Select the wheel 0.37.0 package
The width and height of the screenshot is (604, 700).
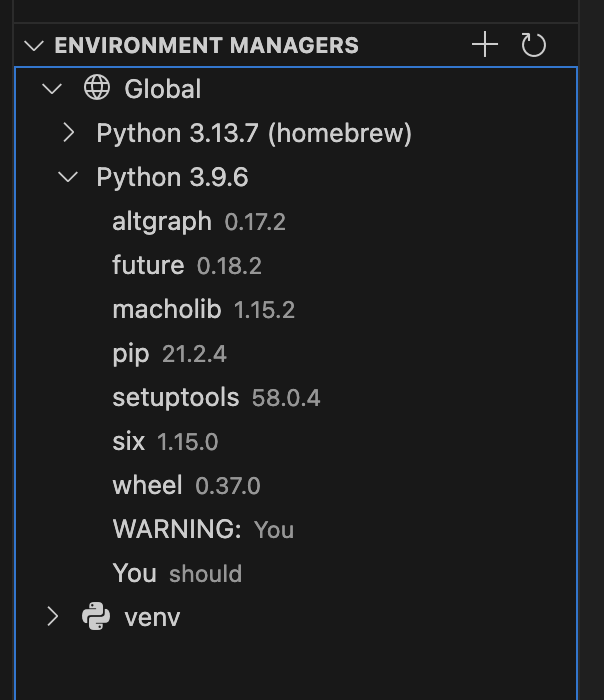click(x=296, y=485)
